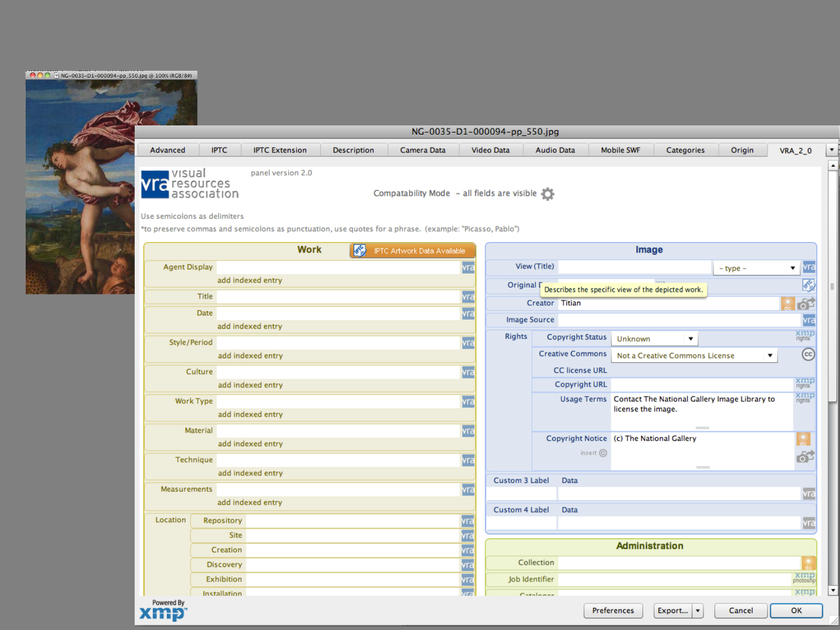Select the Camera Data tab
This screenshot has height=630, width=840.
point(423,150)
